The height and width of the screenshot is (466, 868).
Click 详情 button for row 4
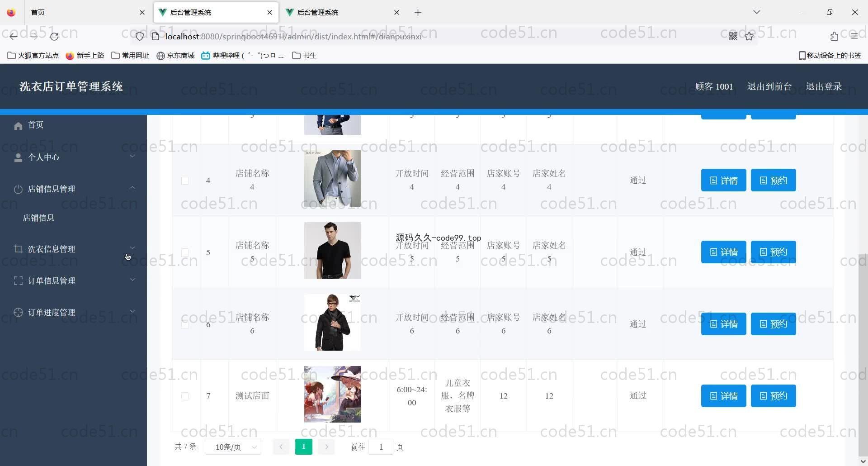[x=723, y=180]
